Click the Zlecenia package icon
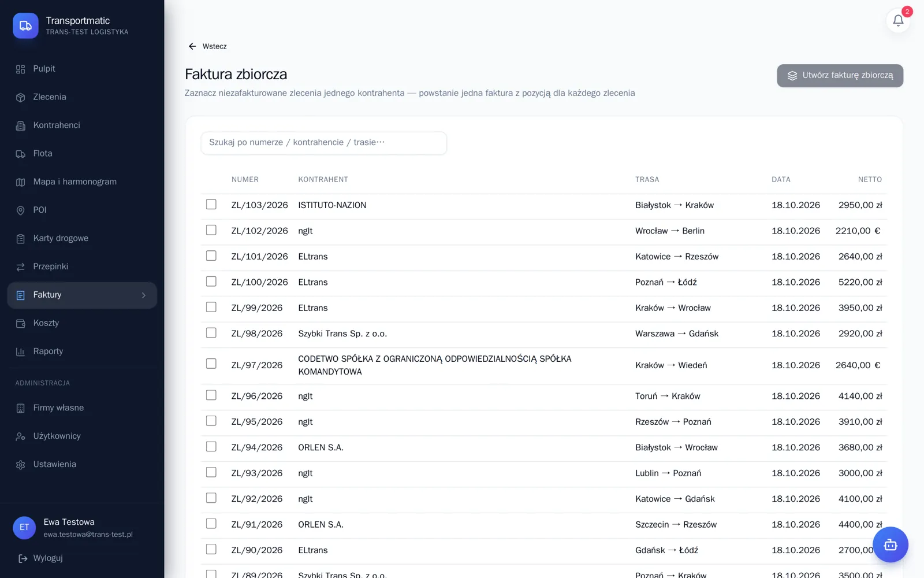 coord(21,98)
